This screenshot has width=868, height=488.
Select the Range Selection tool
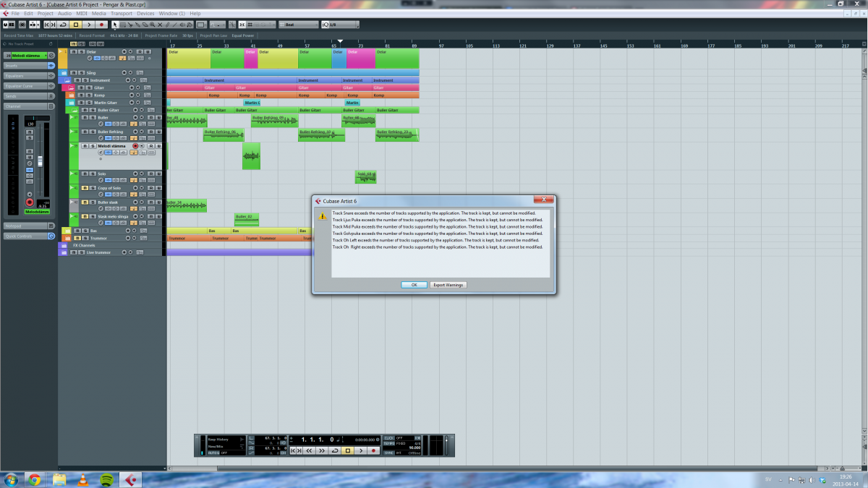tap(123, 25)
